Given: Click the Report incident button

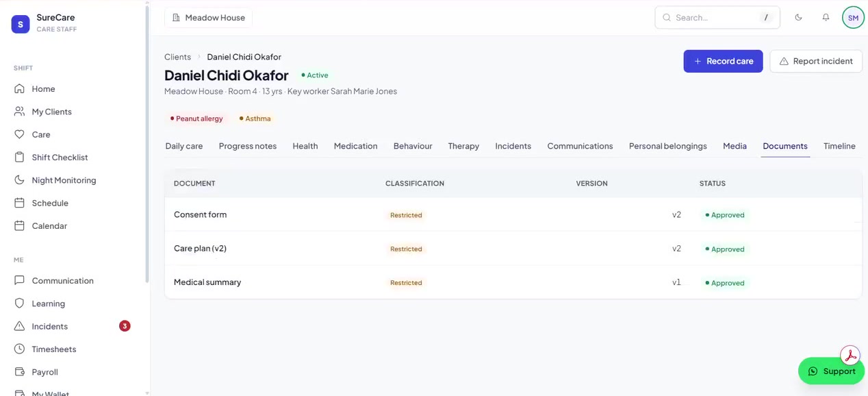Looking at the screenshot, I should coord(816,61).
